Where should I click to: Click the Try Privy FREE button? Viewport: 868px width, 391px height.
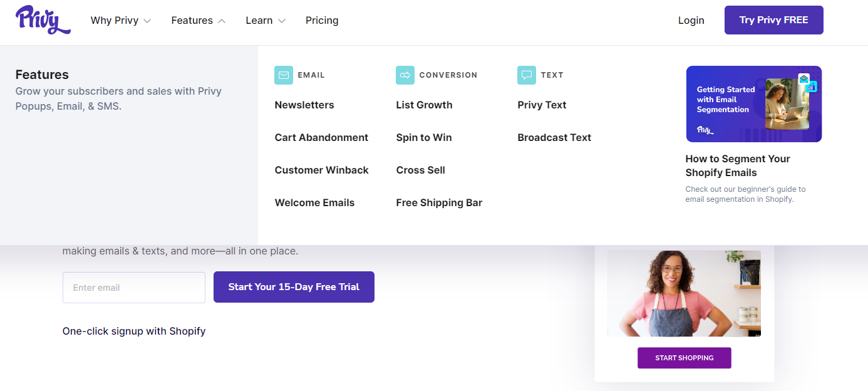click(774, 20)
